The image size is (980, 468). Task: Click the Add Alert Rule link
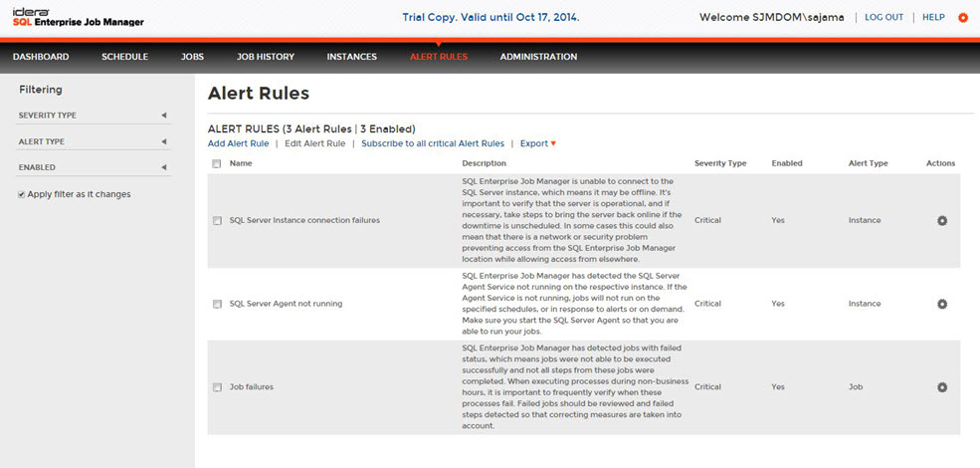pos(238,143)
